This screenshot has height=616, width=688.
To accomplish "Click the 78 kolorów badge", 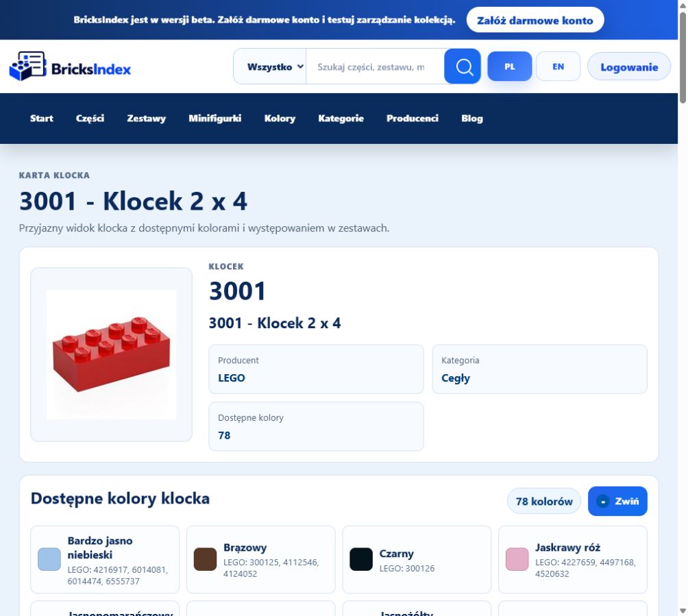I will (x=544, y=502).
